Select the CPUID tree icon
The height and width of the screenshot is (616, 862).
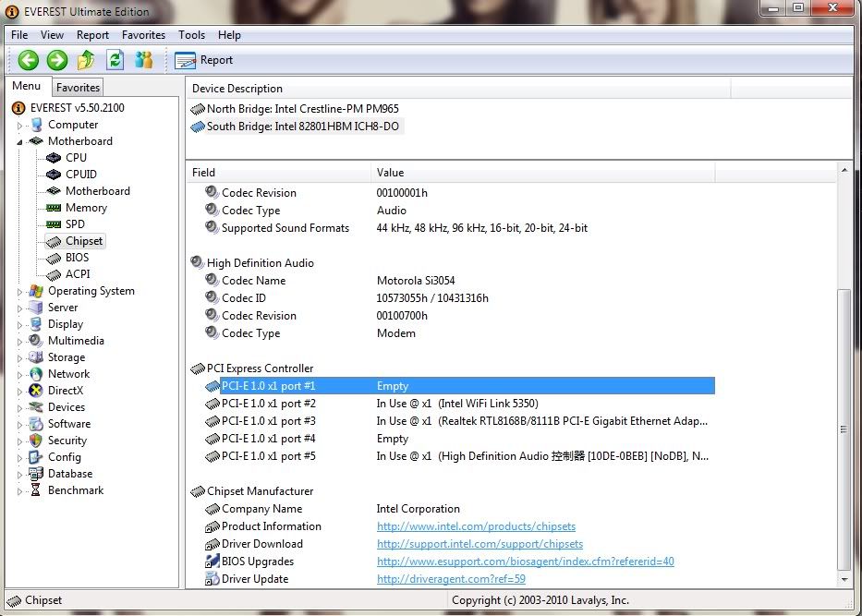tap(54, 175)
